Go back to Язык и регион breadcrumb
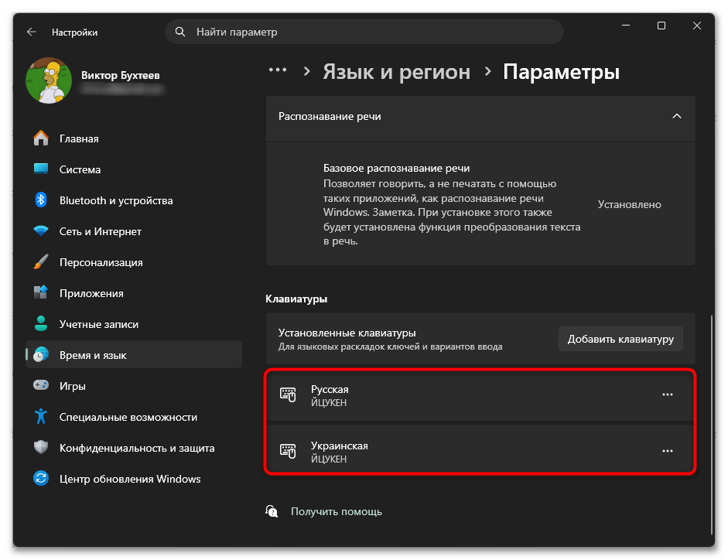Image resolution: width=728 pixels, height=560 pixels. (x=397, y=72)
